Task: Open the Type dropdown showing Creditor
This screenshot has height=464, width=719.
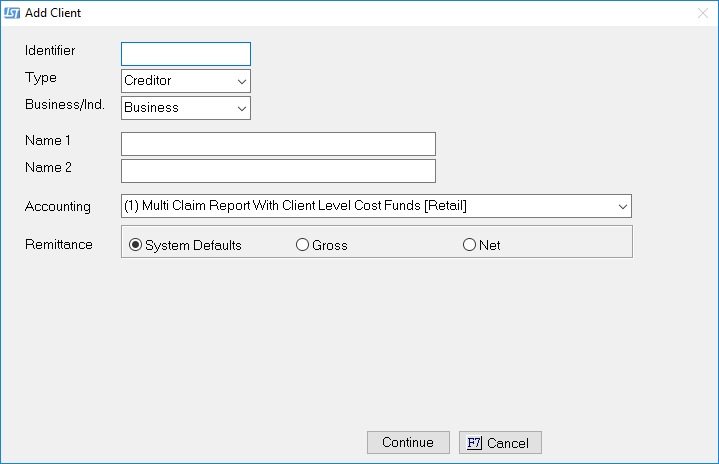Action: click(x=185, y=81)
